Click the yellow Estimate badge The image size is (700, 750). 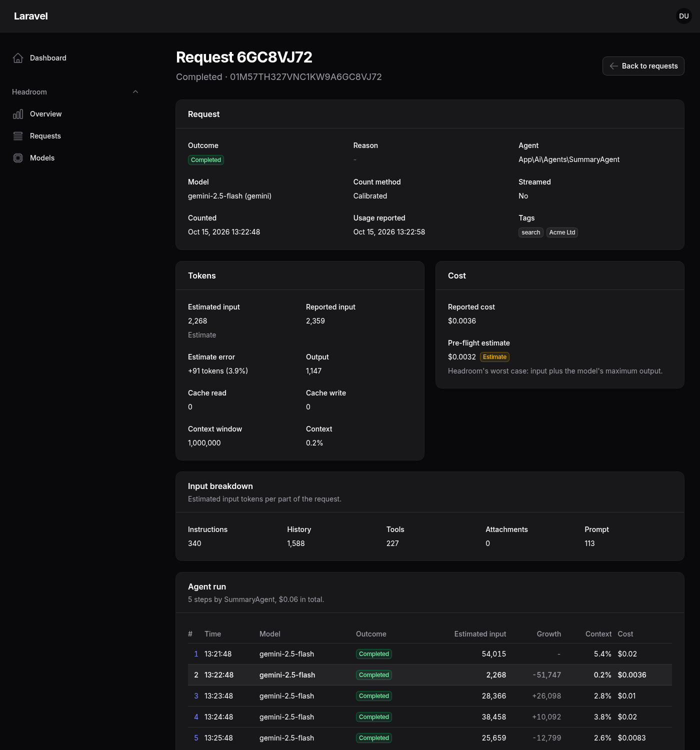494,357
